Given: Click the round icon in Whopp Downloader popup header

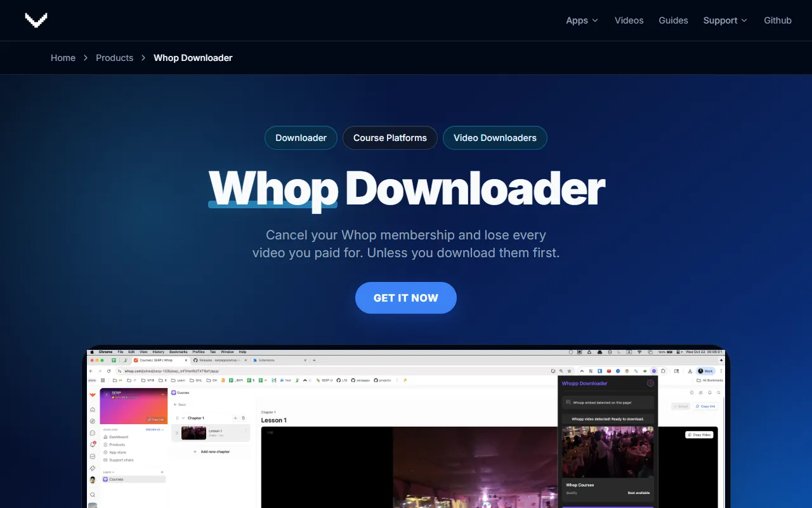Looking at the screenshot, I should (x=650, y=384).
